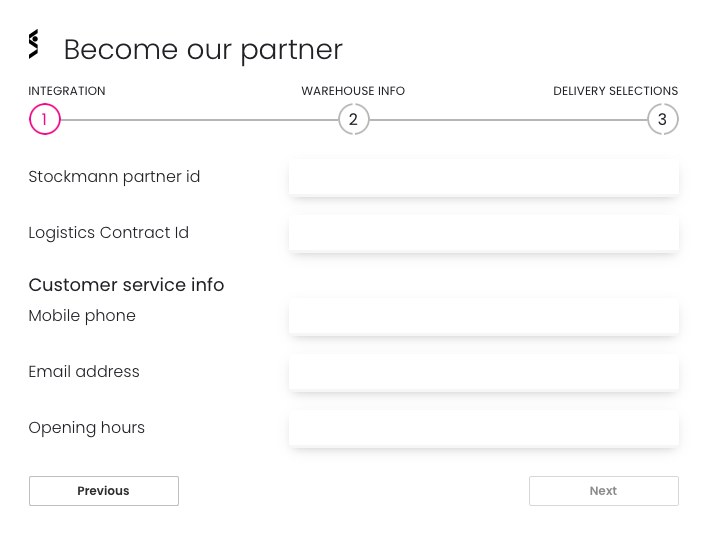The height and width of the screenshot is (544, 707).
Task: Click the Next button
Action: point(604,491)
